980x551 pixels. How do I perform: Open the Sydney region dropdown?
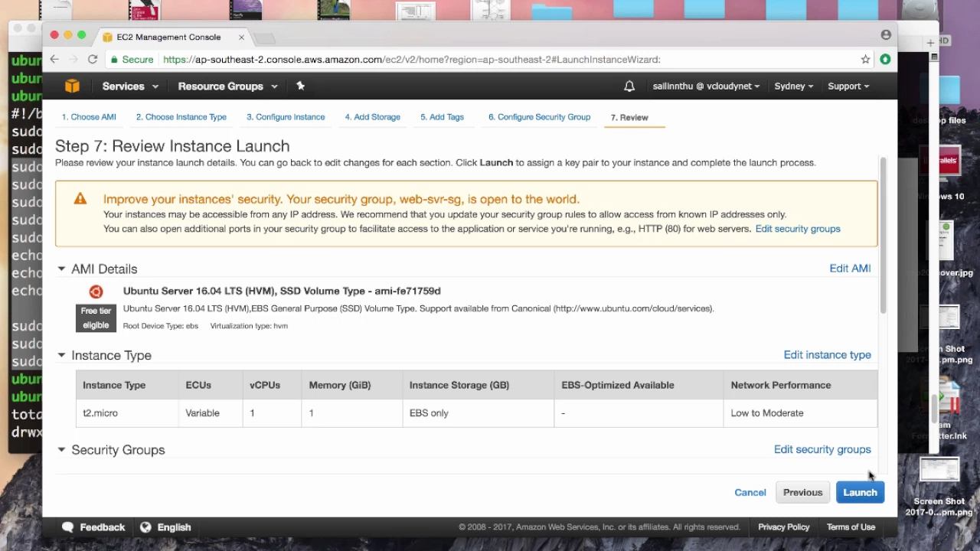coord(793,86)
